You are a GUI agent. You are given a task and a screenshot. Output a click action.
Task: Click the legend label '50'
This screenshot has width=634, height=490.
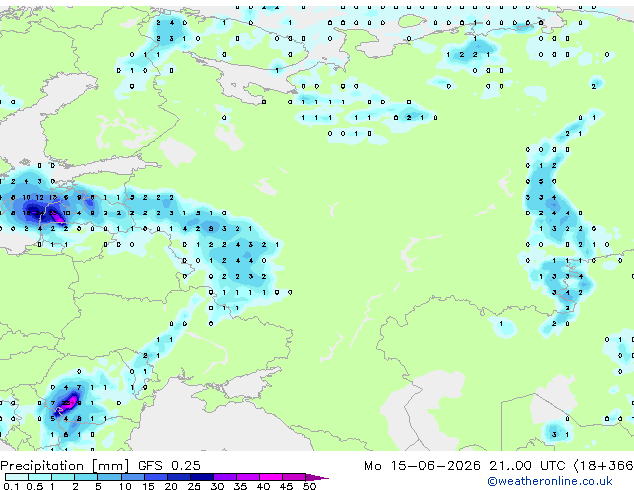point(309,486)
